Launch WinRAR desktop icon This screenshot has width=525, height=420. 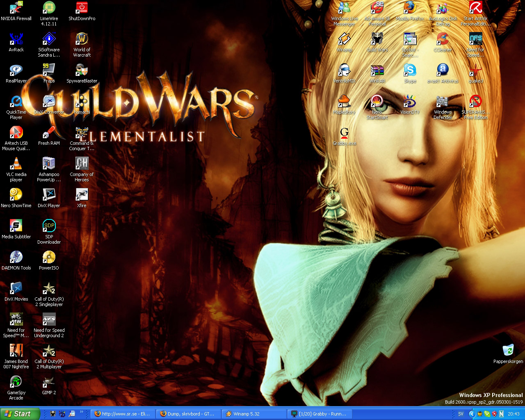coord(377,74)
